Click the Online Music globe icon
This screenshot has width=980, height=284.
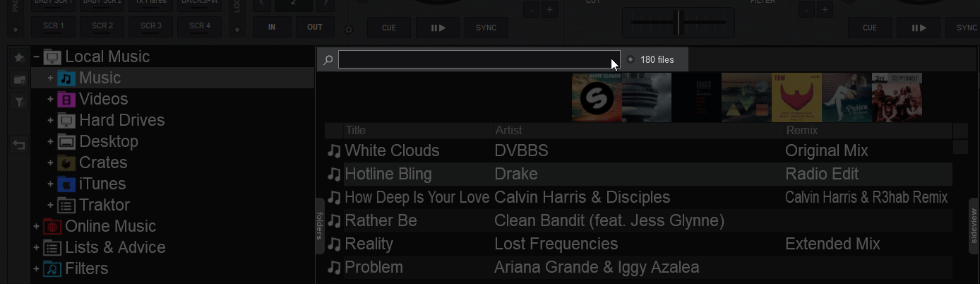coord(52,226)
